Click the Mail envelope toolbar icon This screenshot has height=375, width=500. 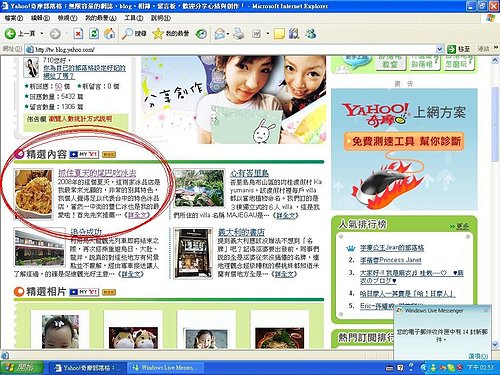[219, 34]
